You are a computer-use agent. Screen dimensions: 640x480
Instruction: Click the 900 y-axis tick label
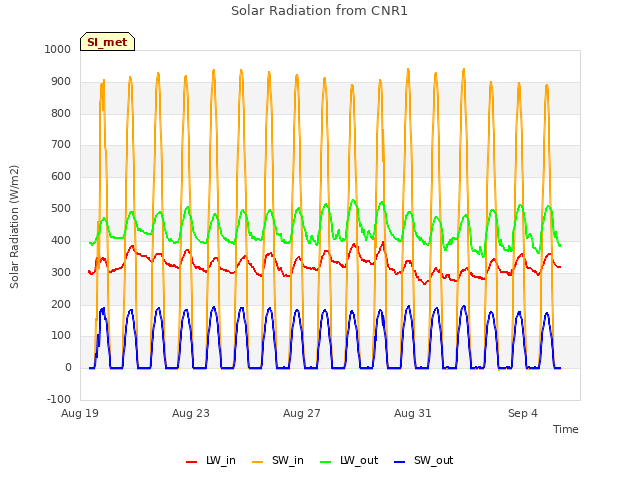point(61,81)
